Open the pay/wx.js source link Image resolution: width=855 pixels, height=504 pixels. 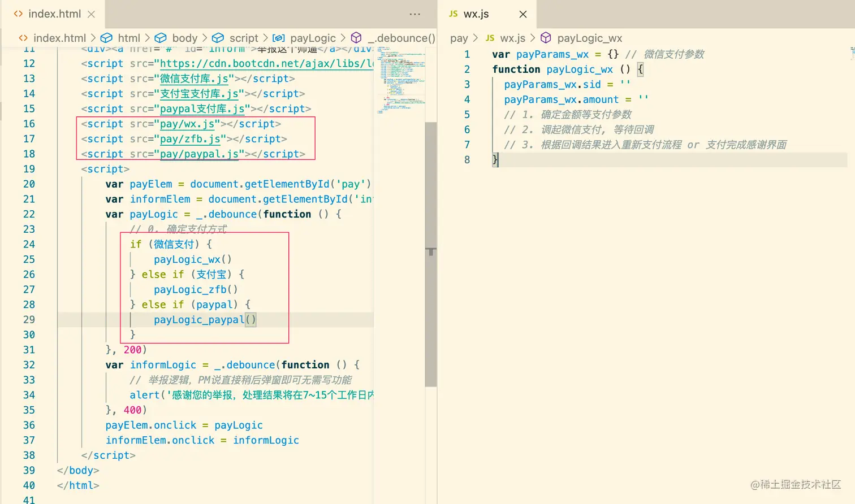pyautogui.click(x=187, y=124)
